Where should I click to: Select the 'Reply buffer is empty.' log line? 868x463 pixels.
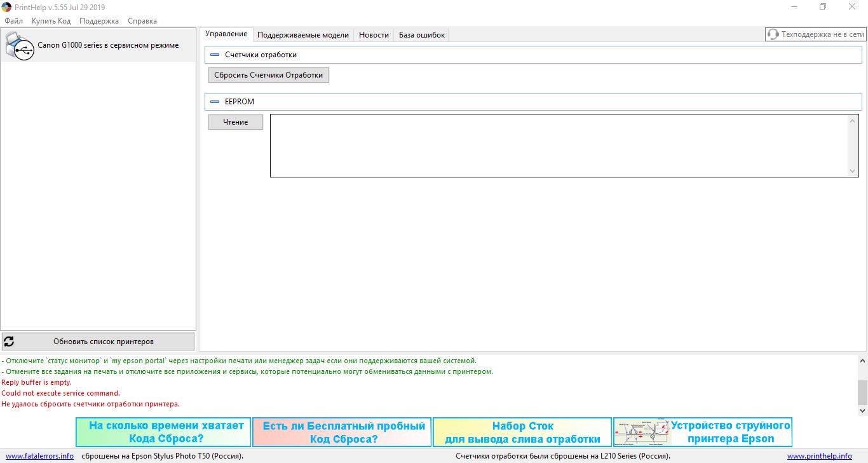point(37,382)
